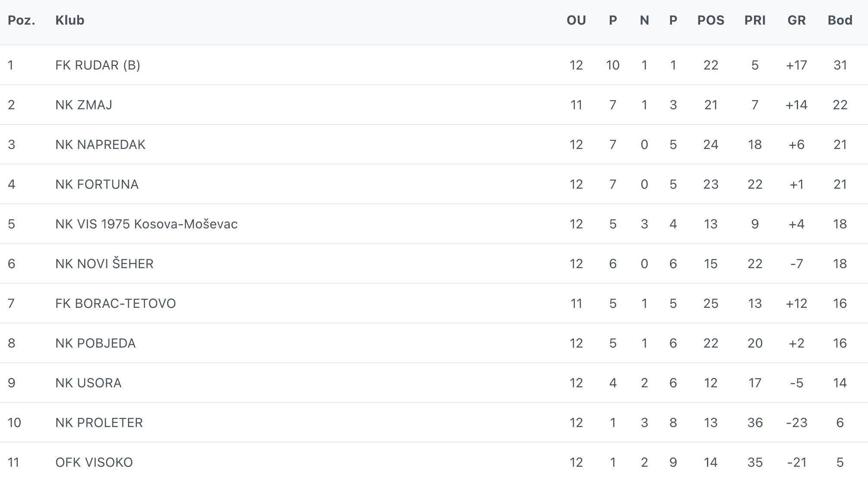Open NK VIS 1975 Kosova-Moševac entry

pyautogui.click(x=146, y=224)
